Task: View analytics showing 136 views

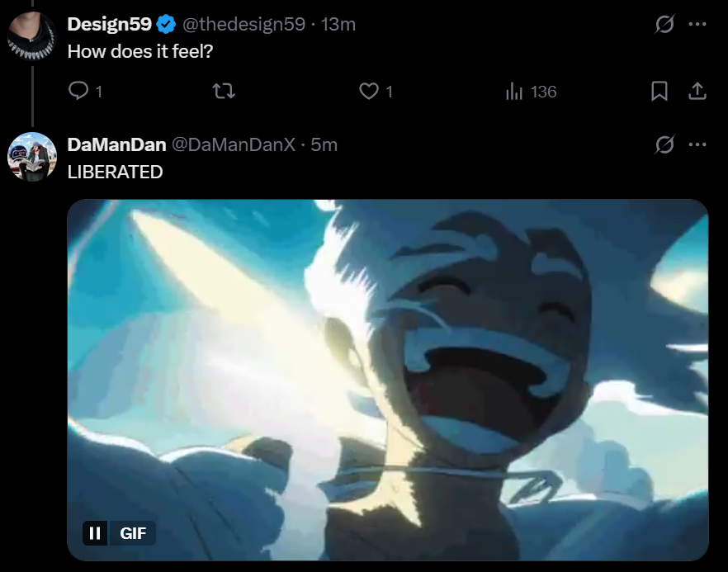Action: coord(531,92)
